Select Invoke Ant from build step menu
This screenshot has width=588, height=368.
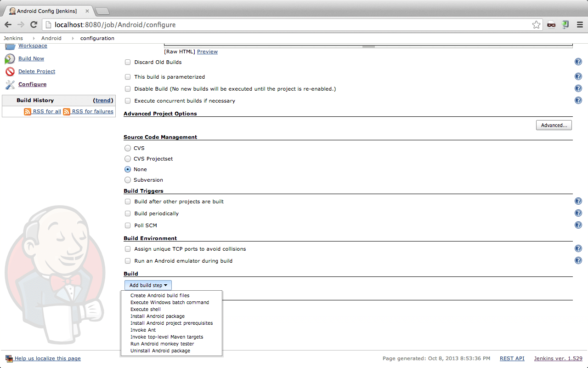(x=143, y=330)
